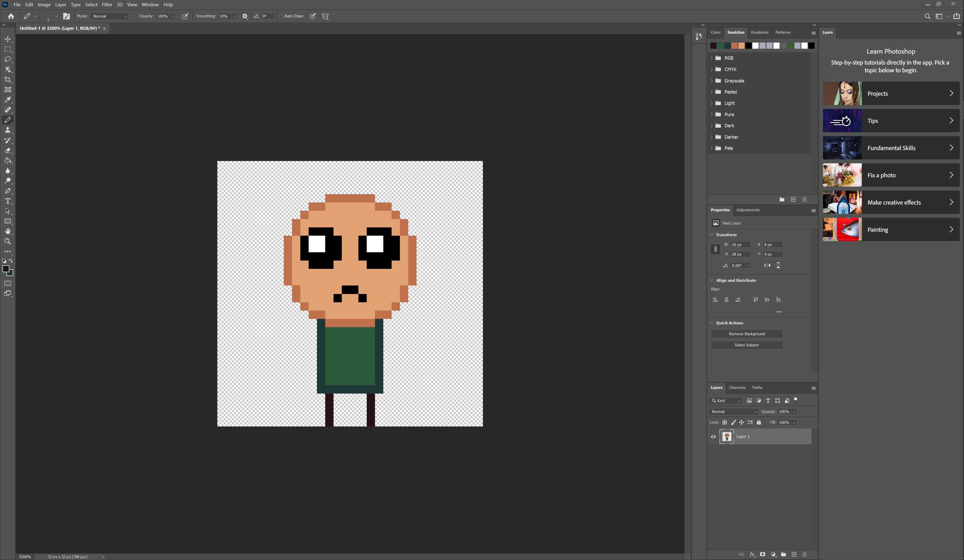This screenshot has width=964, height=560.
Task: Click the foreground color swatch
Action: [x=5, y=269]
